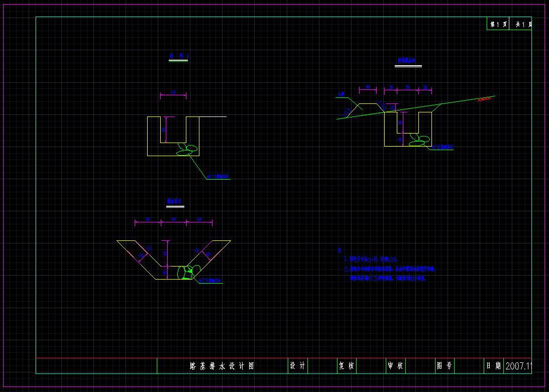Pick the 60 width dimension above rectangular ditch
This screenshot has height=392, width=549.
173,93
